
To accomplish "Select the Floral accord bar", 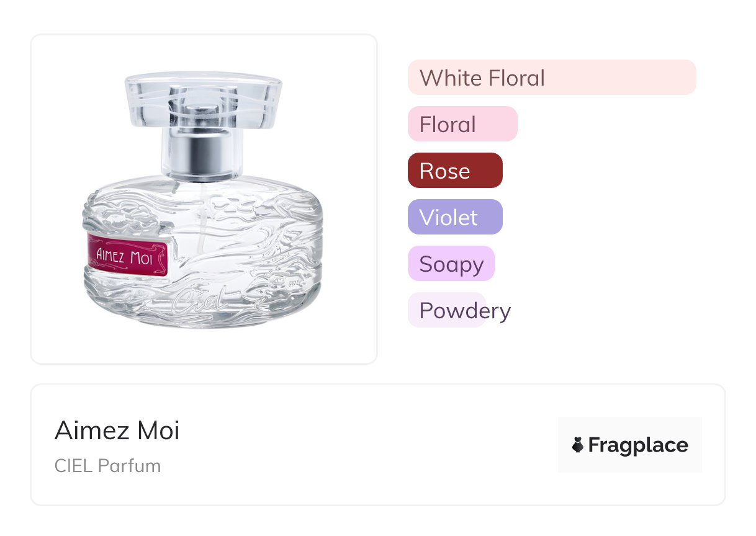I will point(462,124).
